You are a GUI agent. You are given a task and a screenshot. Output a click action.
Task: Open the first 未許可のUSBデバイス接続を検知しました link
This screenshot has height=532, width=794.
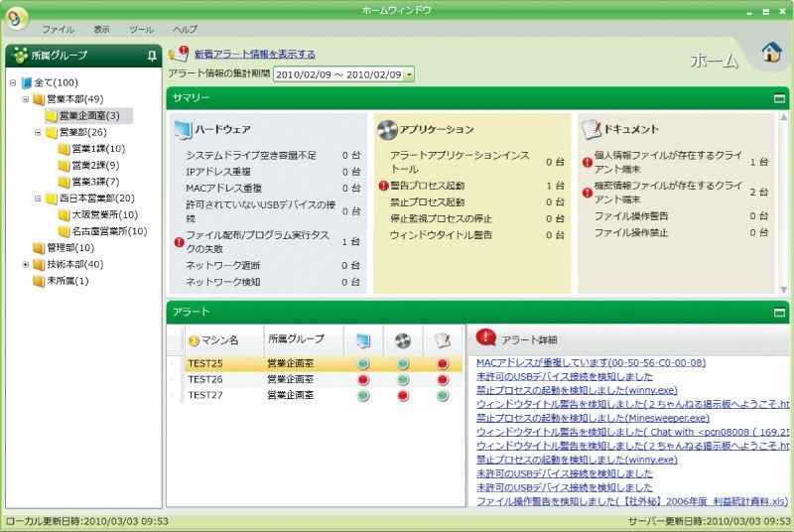(565, 376)
